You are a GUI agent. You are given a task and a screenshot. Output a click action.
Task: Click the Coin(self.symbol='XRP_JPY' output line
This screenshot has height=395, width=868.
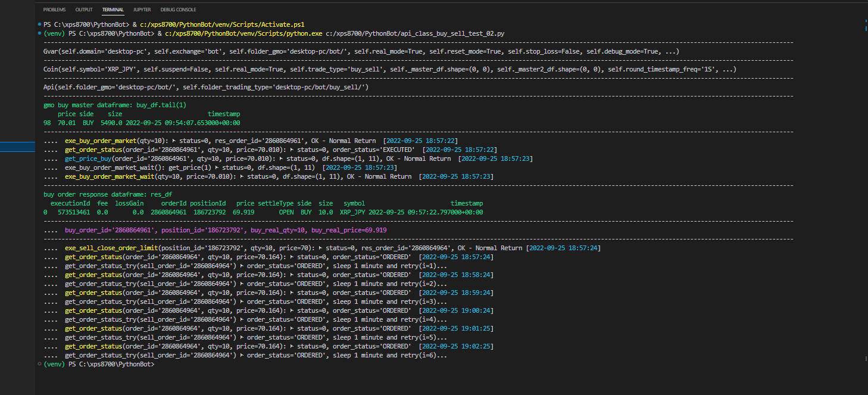coord(390,70)
